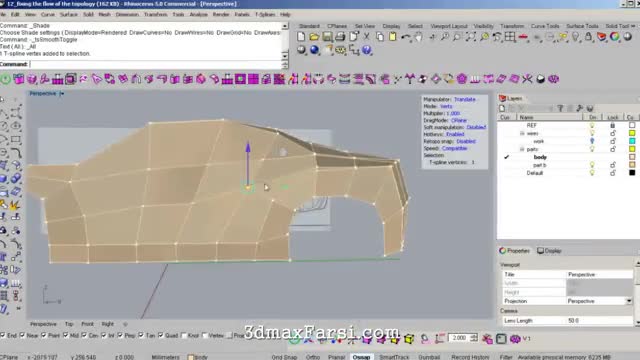Click the Translate manipulator link
Screen dimensions: 640x360
[464, 99]
